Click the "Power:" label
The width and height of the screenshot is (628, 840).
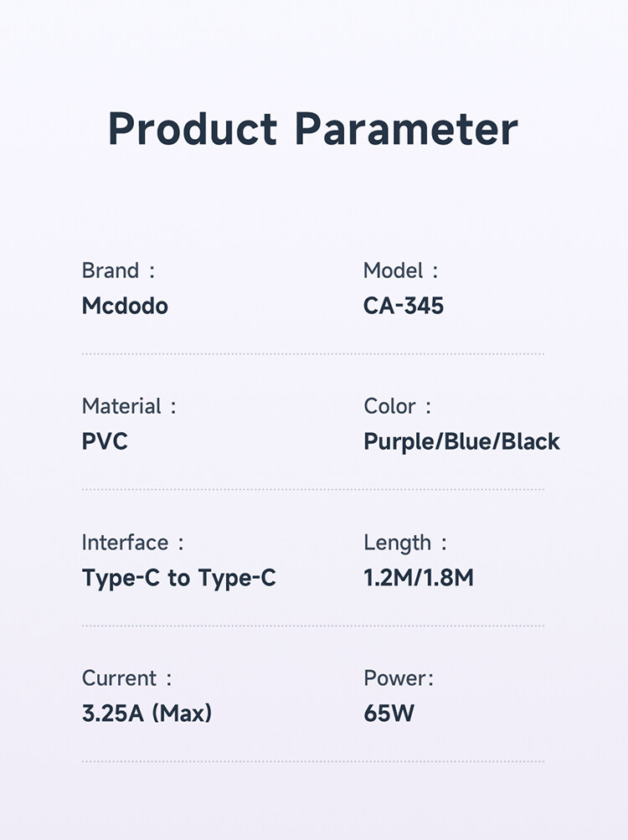(x=399, y=678)
